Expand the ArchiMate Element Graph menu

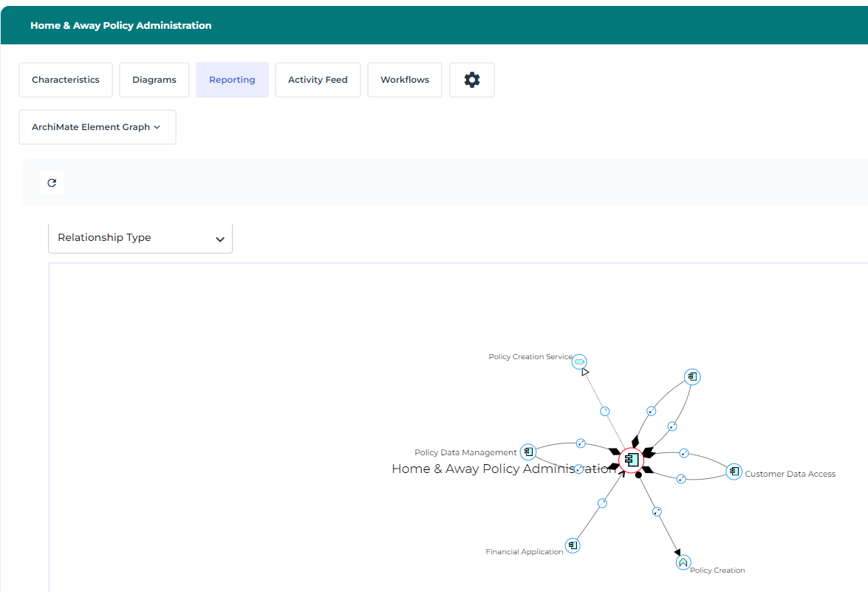pos(97,127)
